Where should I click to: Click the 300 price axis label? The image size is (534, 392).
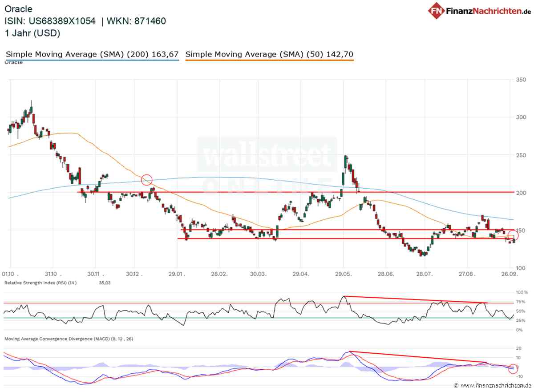pos(522,117)
